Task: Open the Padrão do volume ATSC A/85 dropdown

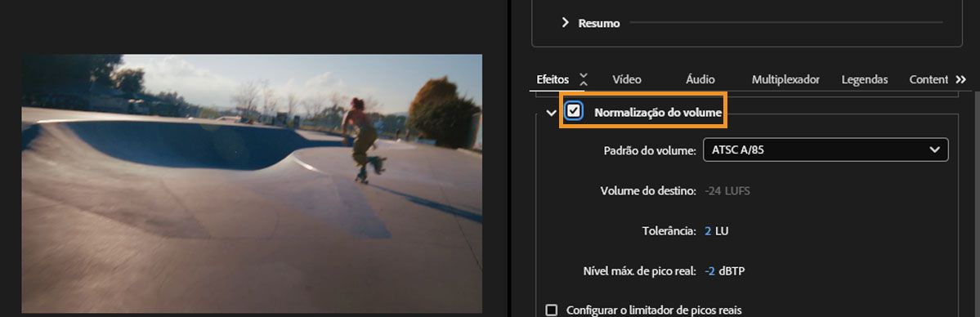Action: point(825,150)
